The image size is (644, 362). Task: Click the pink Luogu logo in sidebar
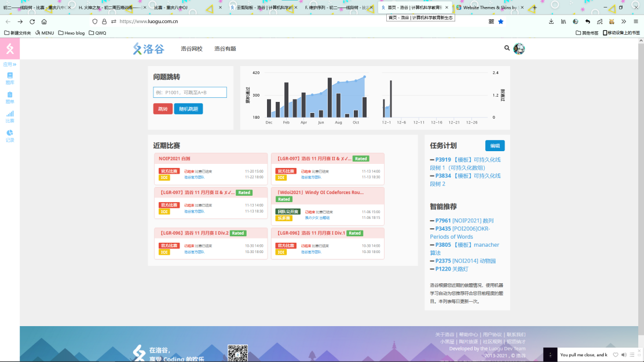point(10,49)
